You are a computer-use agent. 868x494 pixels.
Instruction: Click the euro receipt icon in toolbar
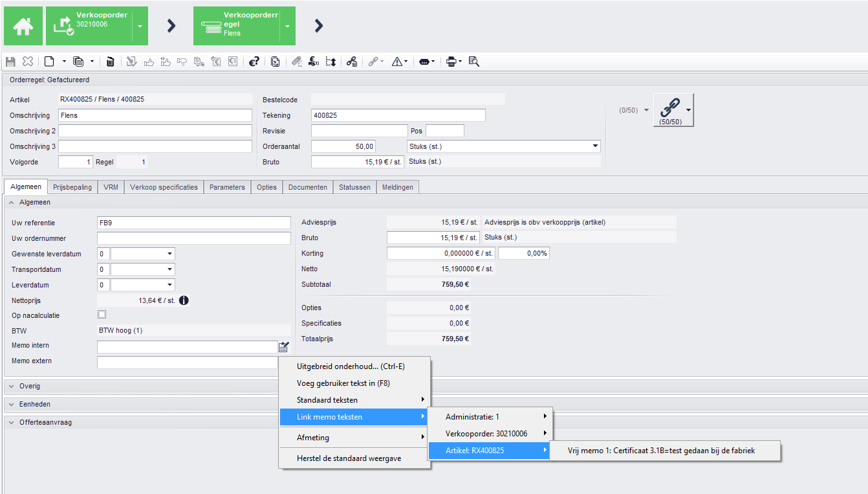[x=233, y=62]
